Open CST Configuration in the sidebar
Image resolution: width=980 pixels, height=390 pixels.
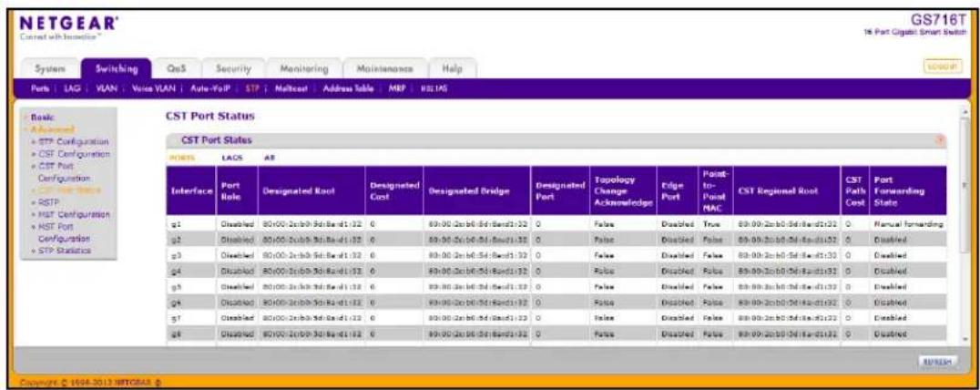(x=73, y=154)
